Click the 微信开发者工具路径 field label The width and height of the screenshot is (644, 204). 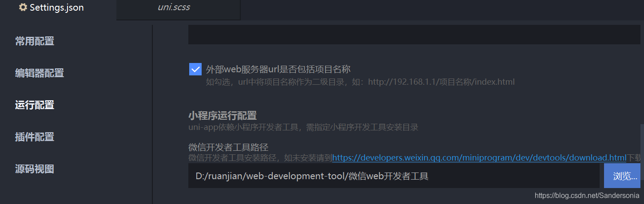[228, 147]
